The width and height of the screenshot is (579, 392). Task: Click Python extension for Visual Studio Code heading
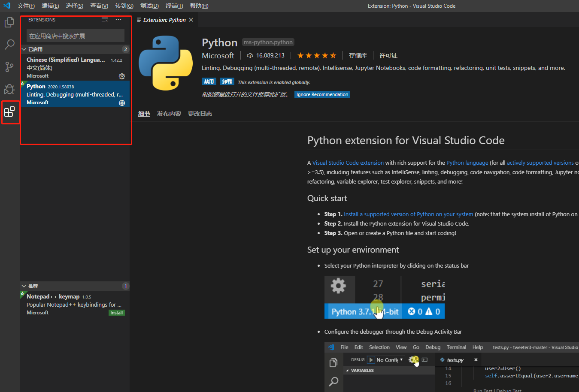406,140
